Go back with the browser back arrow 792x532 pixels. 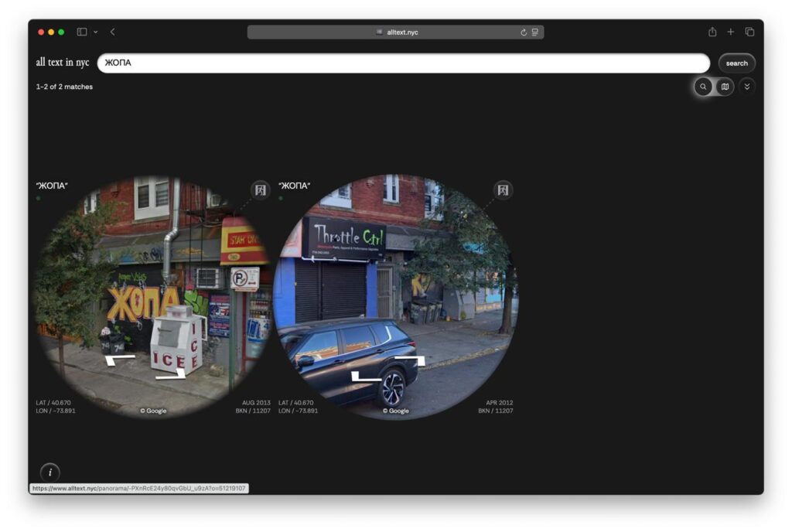pos(113,32)
